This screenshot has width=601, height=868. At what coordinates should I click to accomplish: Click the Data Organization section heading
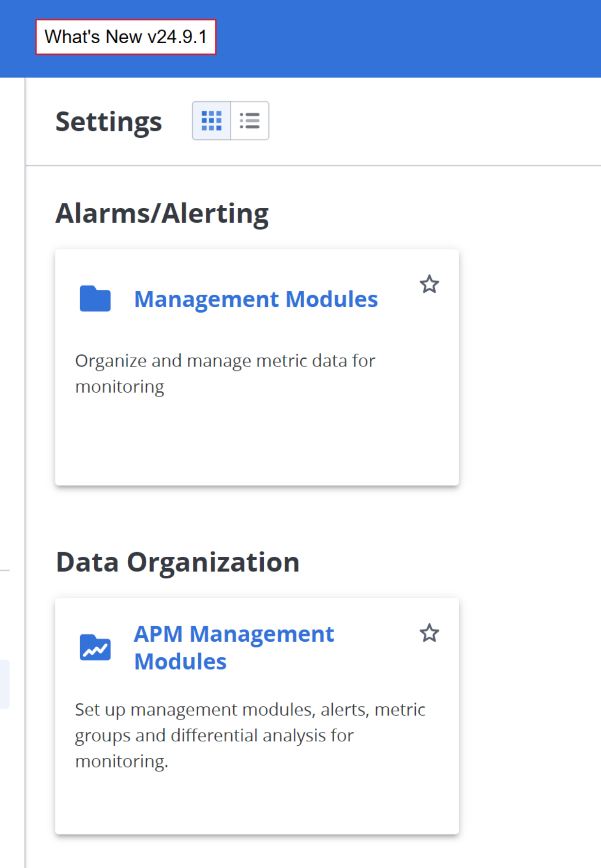177,562
